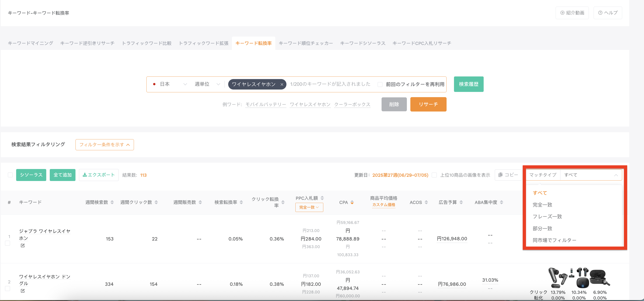Open edit icon under ワイヤレスイヤホン ドングル
Screen dimensions: 644x301
pyautogui.click(x=22, y=291)
